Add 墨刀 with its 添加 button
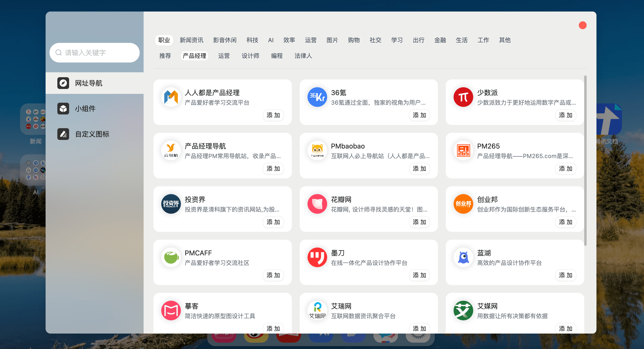The width and height of the screenshot is (644, 349). (x=419, y=275)
